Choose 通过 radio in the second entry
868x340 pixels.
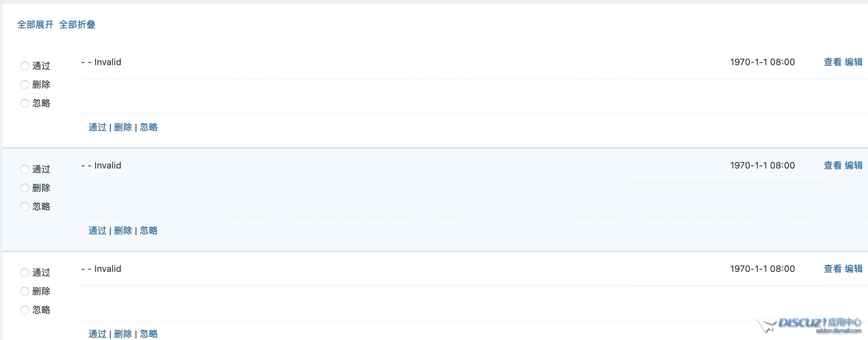(x=25, y=169)
